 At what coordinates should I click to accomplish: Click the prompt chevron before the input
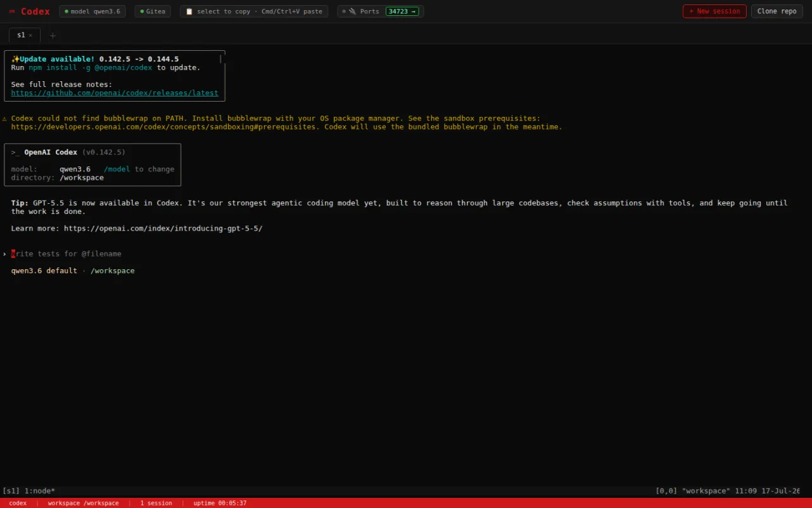coord(4,254)
